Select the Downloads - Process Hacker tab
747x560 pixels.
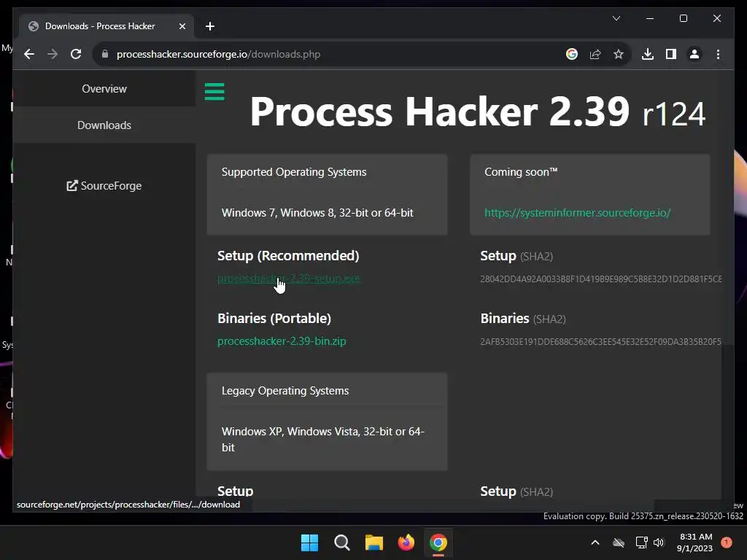(x=107, y=26)
